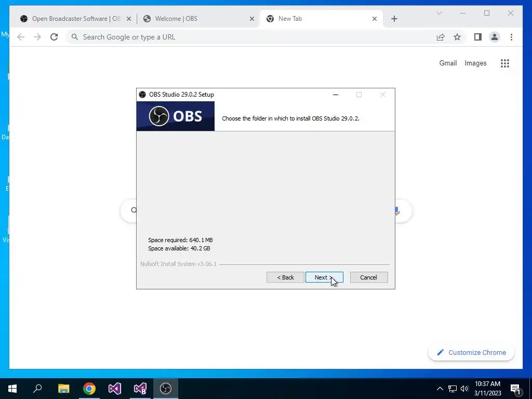Go Back in the OBS installer
532x399 pixels.
[285, 277]
